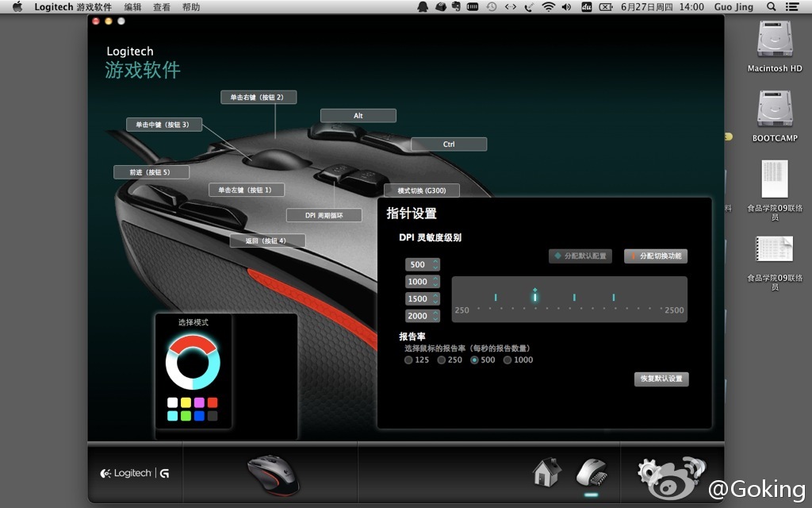Decrease the 2000 DPI level stepper
Screen dimensions: 812x508
point(435,319)
